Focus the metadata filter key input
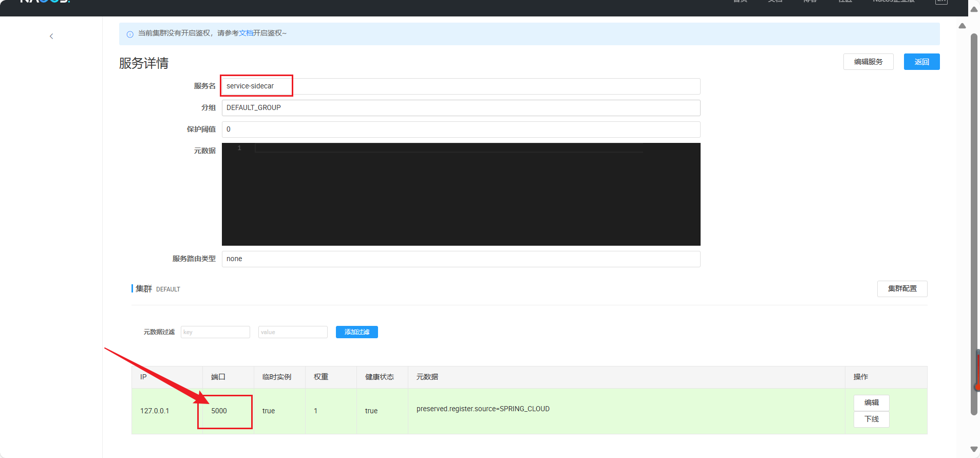The height and width of the screenshot is (458, 980). tap(215, 332)
